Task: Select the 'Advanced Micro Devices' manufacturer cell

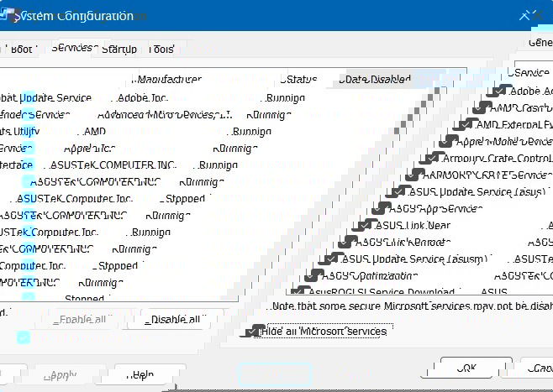Action: [165, 114]
